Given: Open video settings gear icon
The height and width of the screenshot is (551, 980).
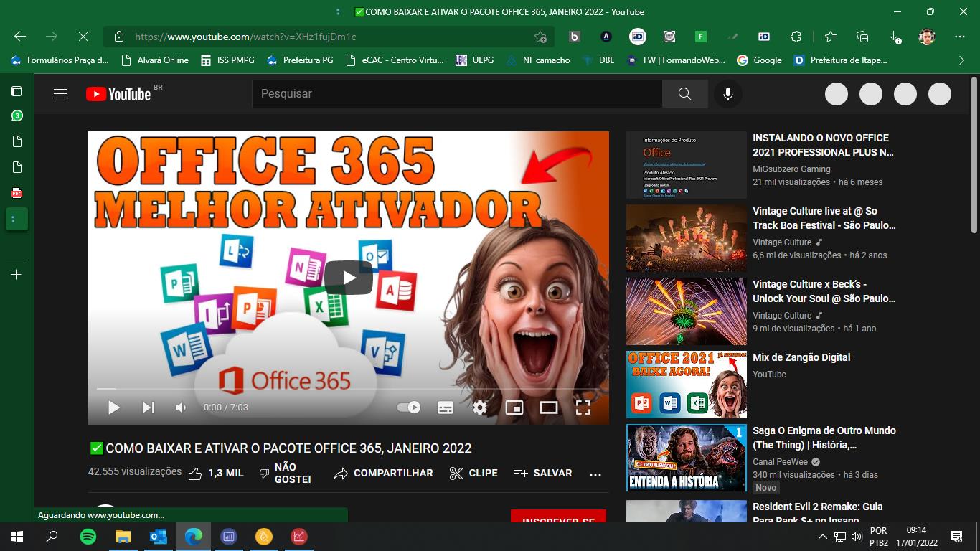Looking at the screenshot, I should click(480, 408).
